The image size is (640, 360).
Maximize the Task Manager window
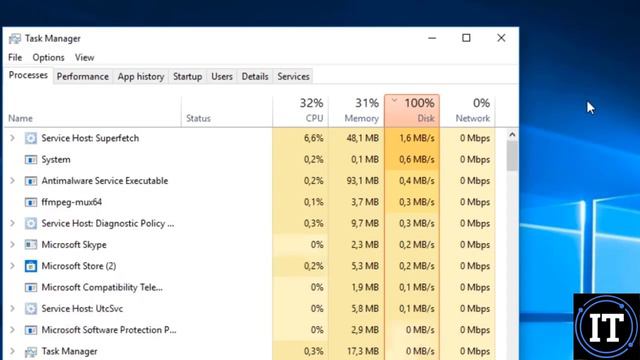click(x=466, y=38)
